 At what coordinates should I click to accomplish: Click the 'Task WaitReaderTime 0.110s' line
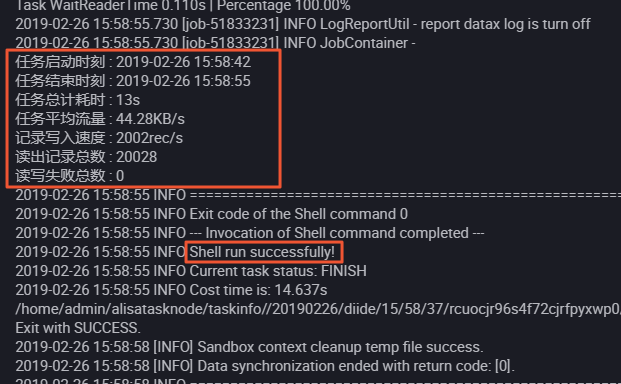(183, 6)
